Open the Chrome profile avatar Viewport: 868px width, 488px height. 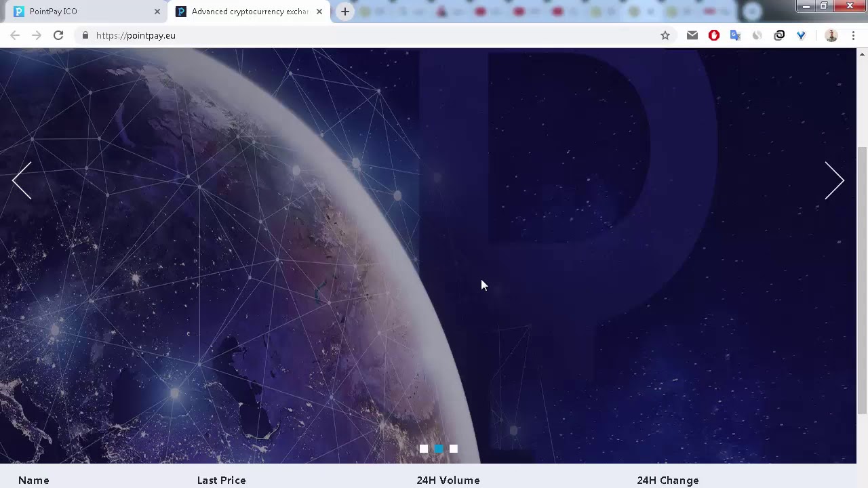pos(831,35)
